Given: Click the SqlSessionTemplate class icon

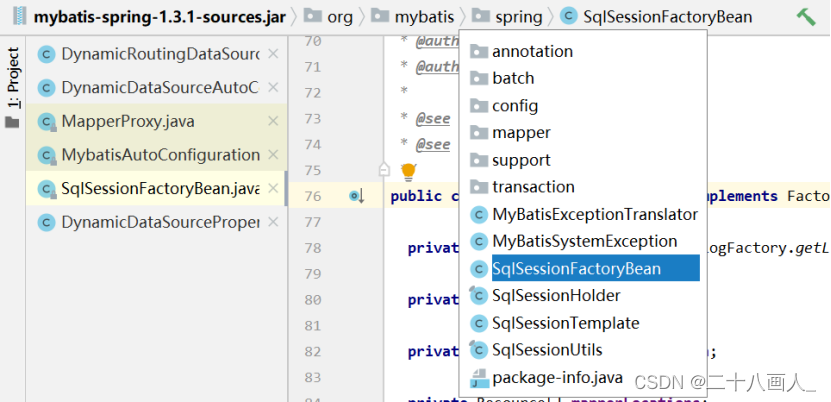Looking at the screenshot, I should (479, 323).
